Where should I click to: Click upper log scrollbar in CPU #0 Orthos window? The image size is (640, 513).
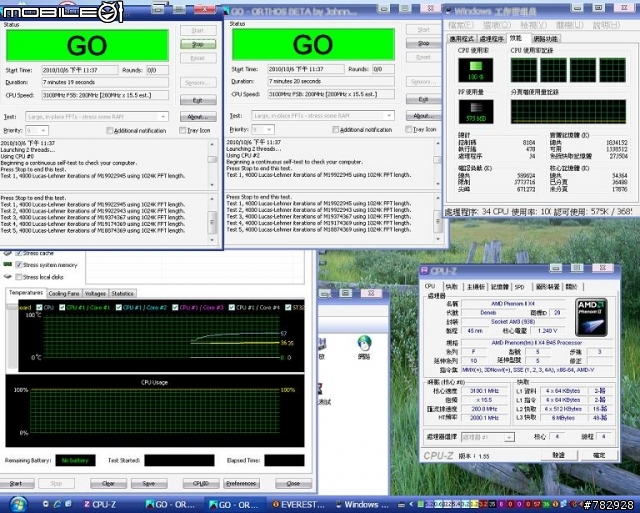tap(212, 164)
